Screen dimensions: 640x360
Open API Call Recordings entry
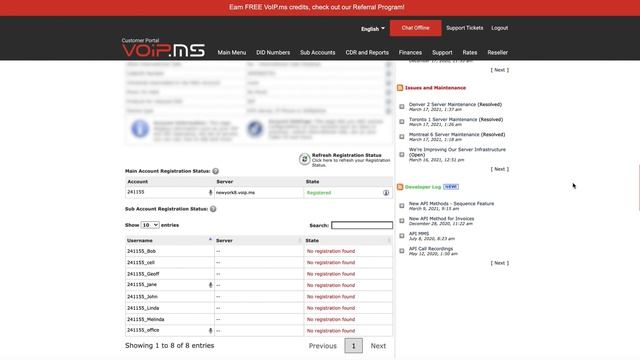[x=431, y=249]
